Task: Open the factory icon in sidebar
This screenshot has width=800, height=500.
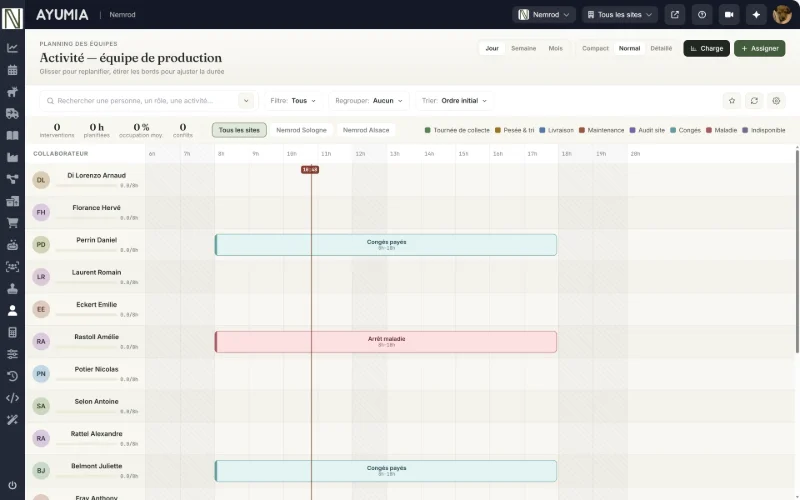Action: coord(12,158)
